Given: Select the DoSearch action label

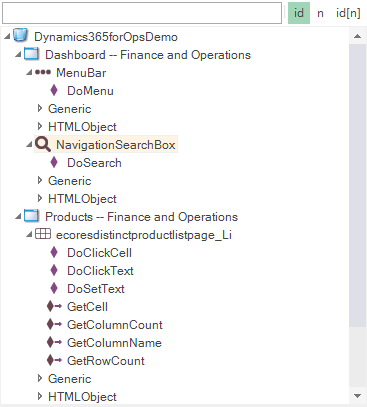Looking at the screenshot, I should point(94,163).
